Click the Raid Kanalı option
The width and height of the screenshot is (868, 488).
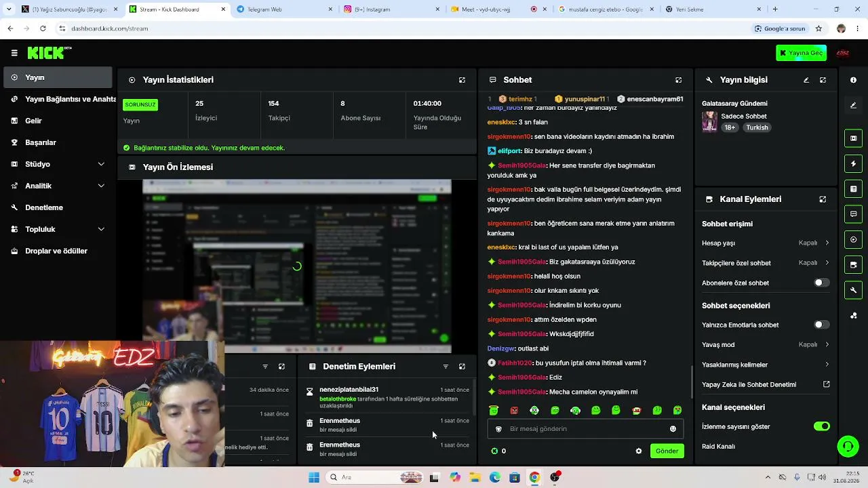coord(718,447)
